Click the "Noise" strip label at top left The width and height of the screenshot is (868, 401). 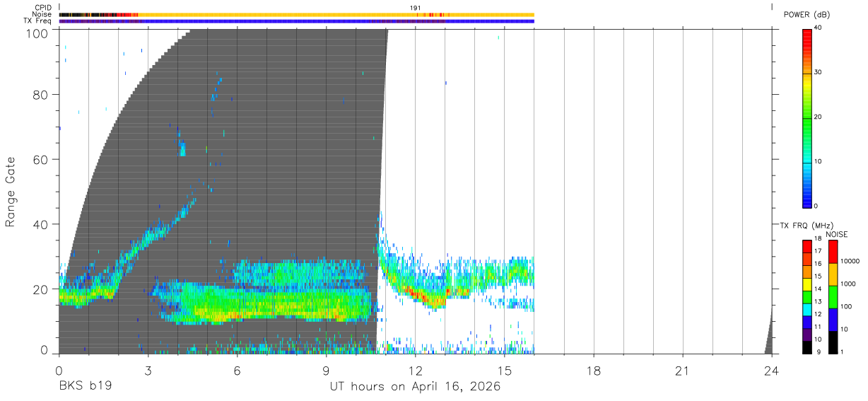pos(42,14)
